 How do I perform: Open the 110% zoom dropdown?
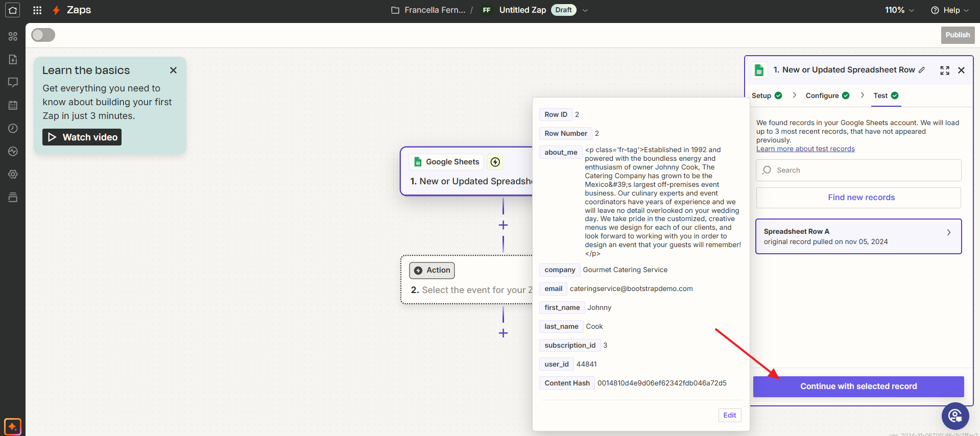pos(899,10)
